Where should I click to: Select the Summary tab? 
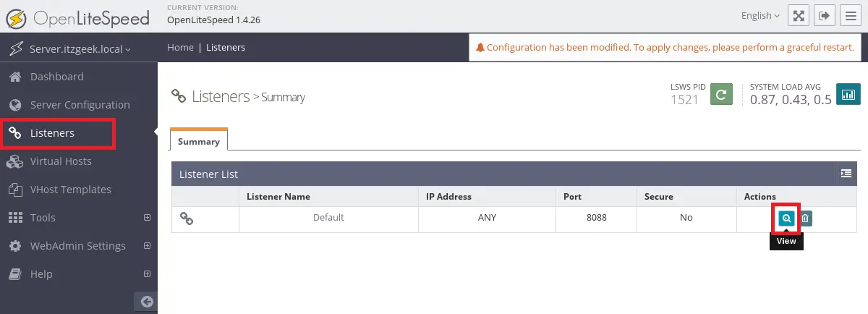(199, 140)
